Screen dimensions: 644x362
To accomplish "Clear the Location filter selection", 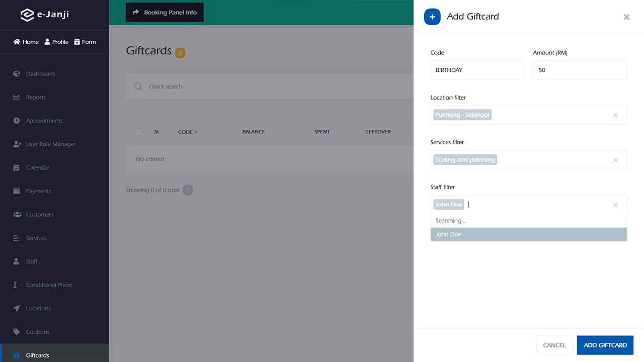I will tap(615, 115).
